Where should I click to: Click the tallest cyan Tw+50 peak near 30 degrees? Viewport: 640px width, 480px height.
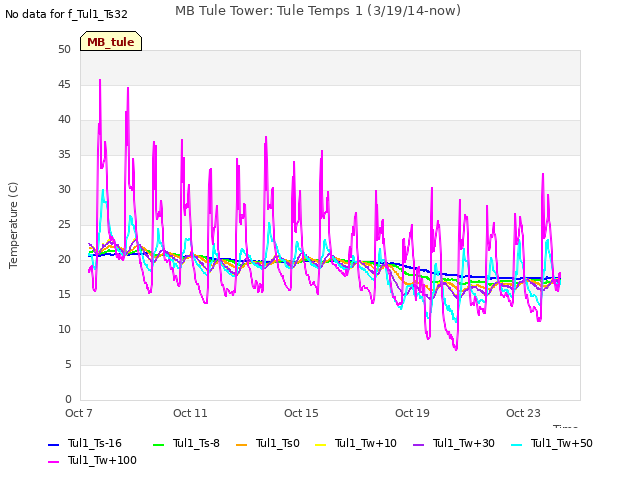pos(103,190)
